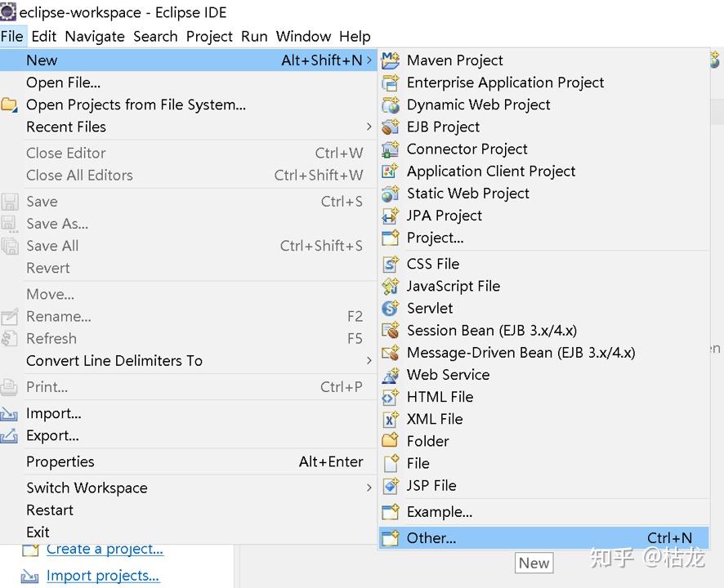Click the Session Bean icon

click(x=391, y=331)
